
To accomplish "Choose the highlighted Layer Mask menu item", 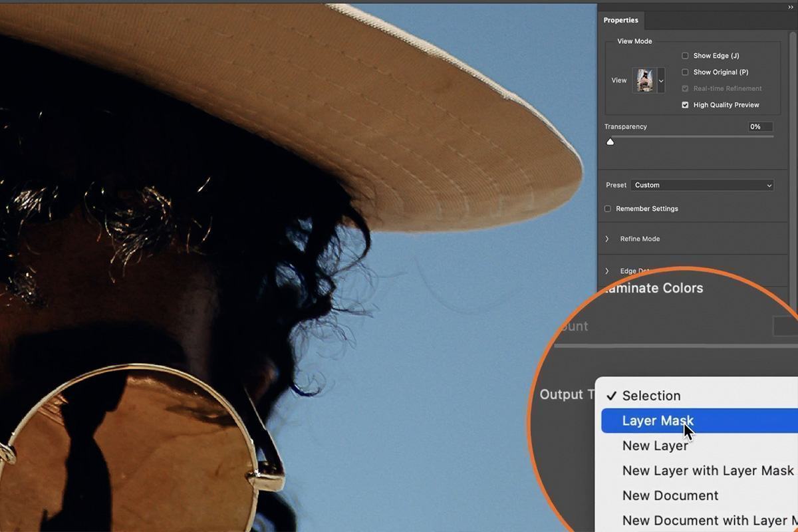I will (x=700, y=421).
